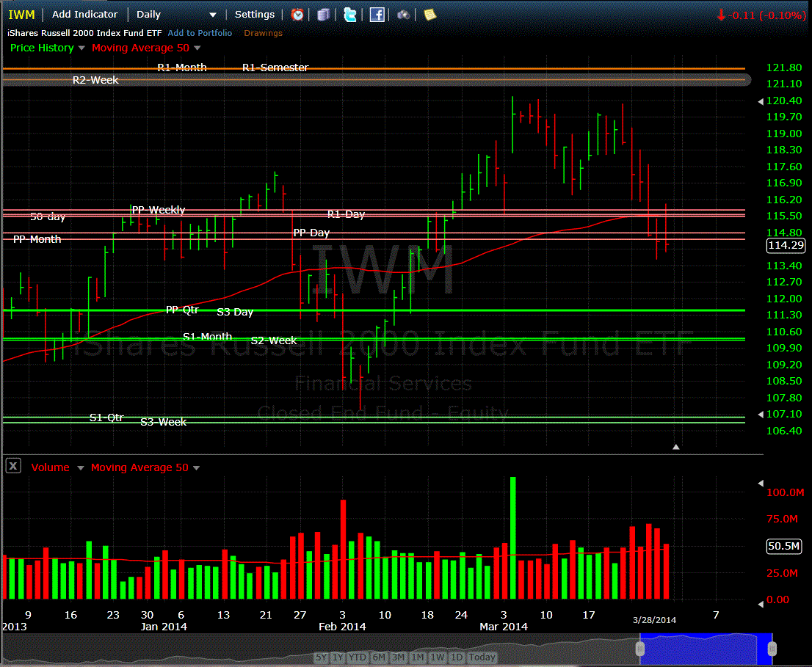The image size is (812, 667).
Task: Click the IWM ticker symbol field
Action: pyautogui.click(x=21, y=15)
